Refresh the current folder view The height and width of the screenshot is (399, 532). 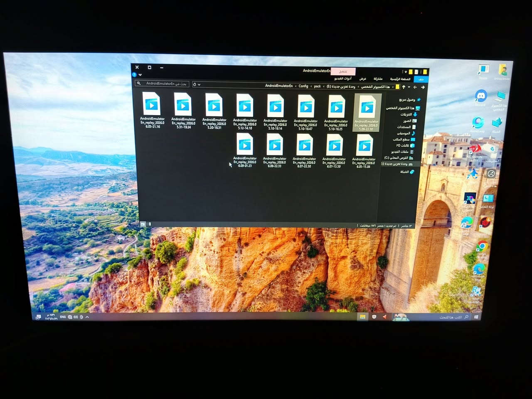[194, 84]
